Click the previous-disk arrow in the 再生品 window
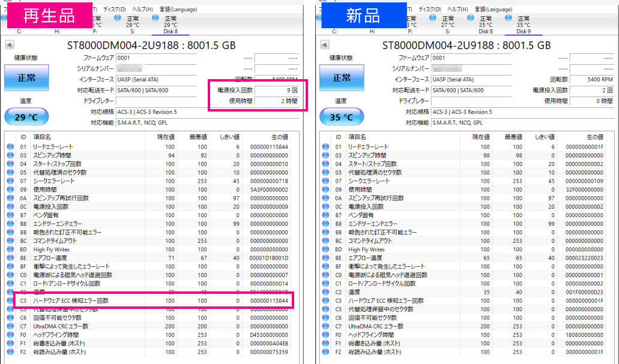Screen dimensions: 619x364 (10, 44)
